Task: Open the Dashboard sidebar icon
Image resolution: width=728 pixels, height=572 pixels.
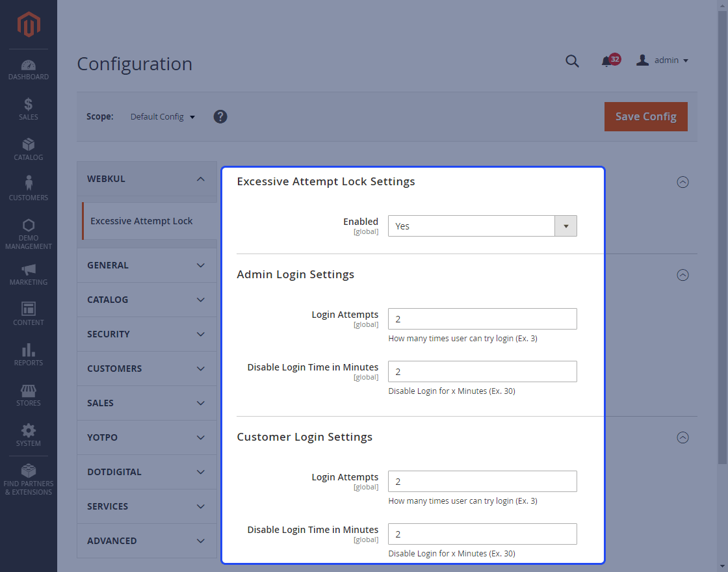Action: [x=29, y=70]
